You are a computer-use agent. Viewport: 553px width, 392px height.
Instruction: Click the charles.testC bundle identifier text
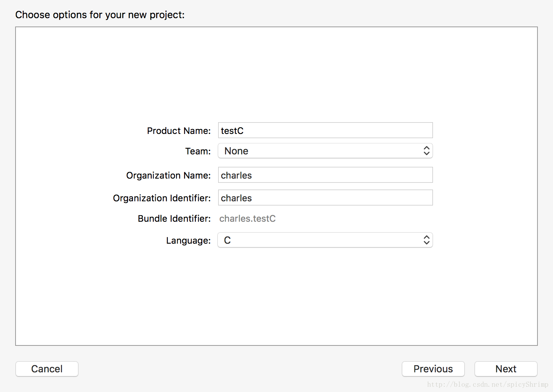pyautogui.click(x=247, y=219)
